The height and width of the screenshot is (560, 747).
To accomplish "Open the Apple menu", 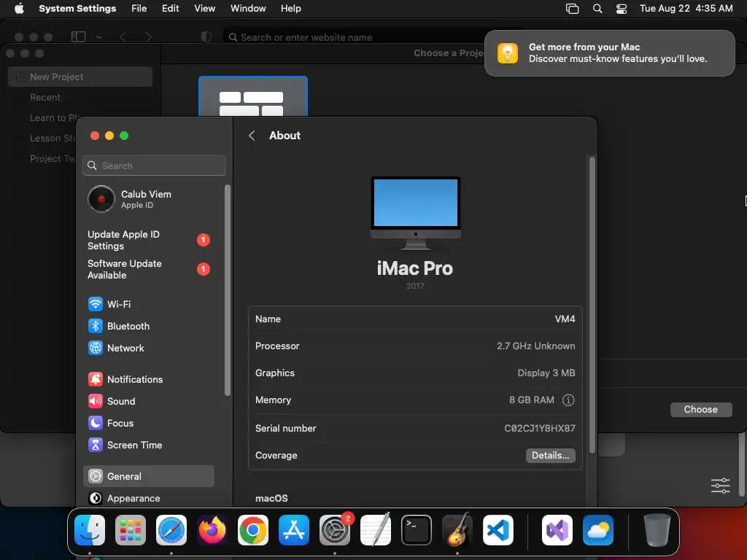I will coord(19,9).
